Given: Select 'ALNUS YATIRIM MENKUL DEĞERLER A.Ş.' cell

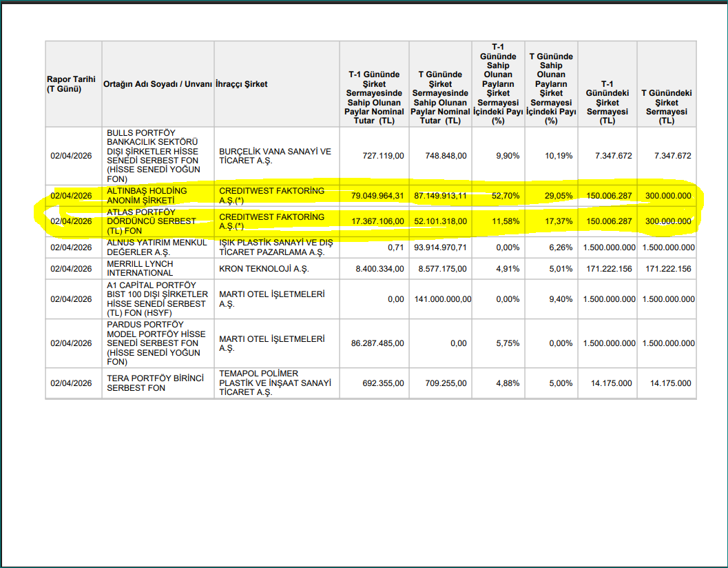Looking at the screenshot, I should click(157, 247).
